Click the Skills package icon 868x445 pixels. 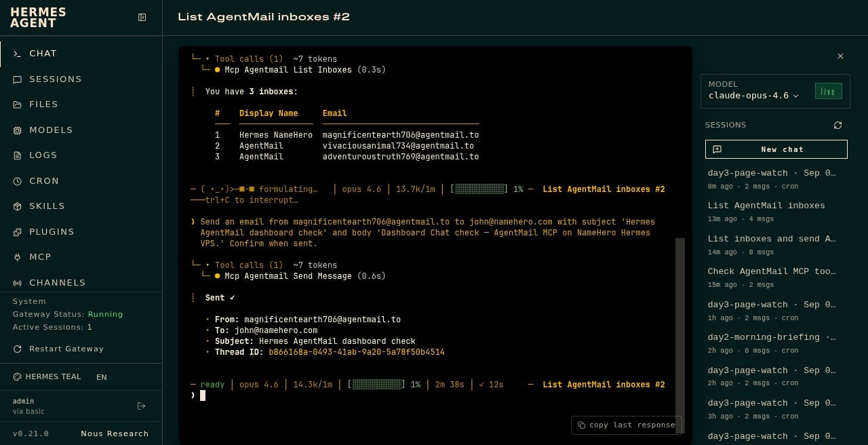[x=17, y=206]
